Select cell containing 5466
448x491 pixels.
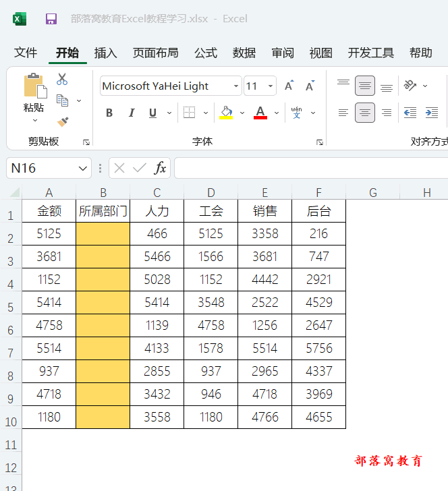[x=157, y=257]
